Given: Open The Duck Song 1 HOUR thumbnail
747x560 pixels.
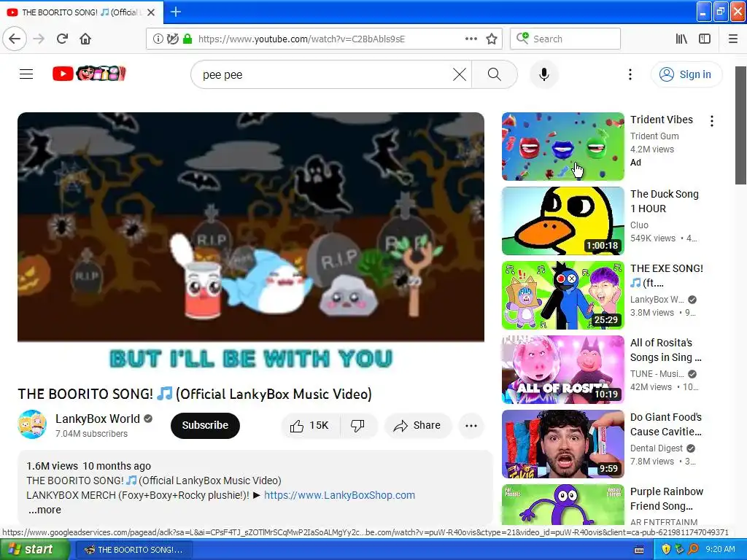Looking at the screenshot, I should (562, 221).
